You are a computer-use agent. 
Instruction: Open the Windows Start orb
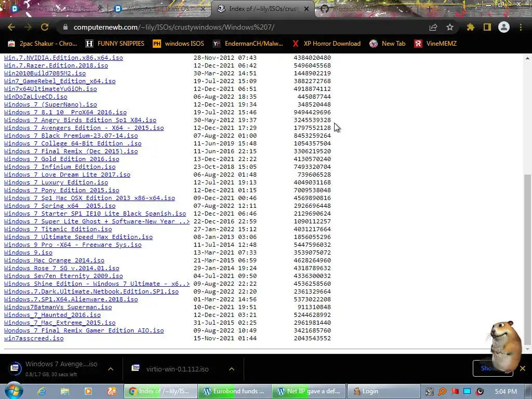click(14, 391)
